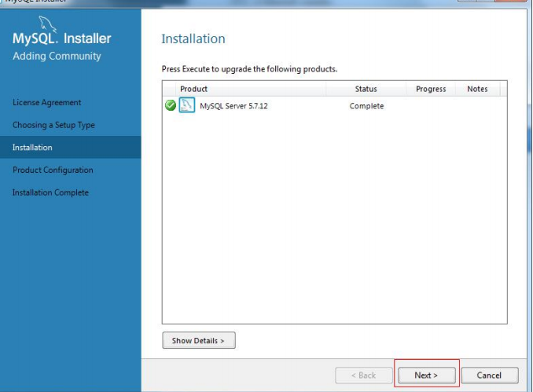Expand Show Details
Viewport: 533px width, 392px height.
point(199,340)
